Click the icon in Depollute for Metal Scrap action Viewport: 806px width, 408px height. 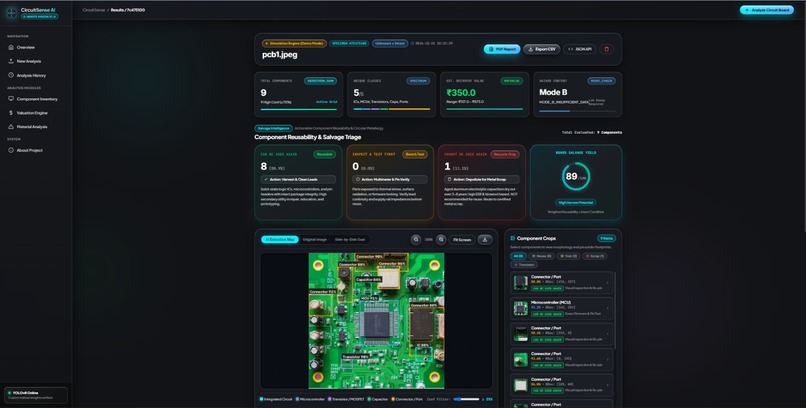(x=450, y=179)
